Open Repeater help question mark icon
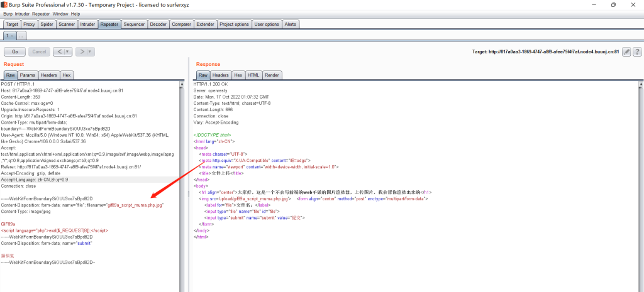This screenshot has width=644, height=292. [x=636, y=51]
